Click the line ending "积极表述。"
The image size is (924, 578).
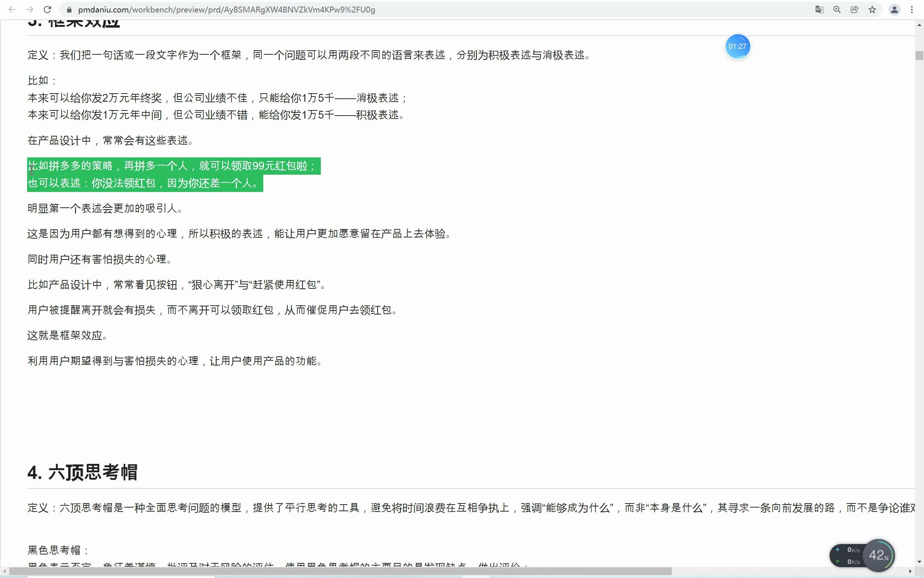tap(216, 114)
